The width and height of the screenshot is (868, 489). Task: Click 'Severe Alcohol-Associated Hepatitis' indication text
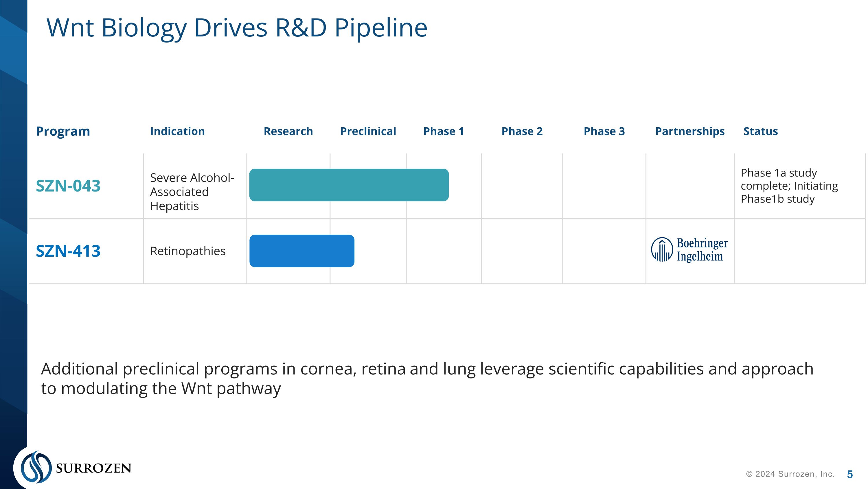pos(192,192)
